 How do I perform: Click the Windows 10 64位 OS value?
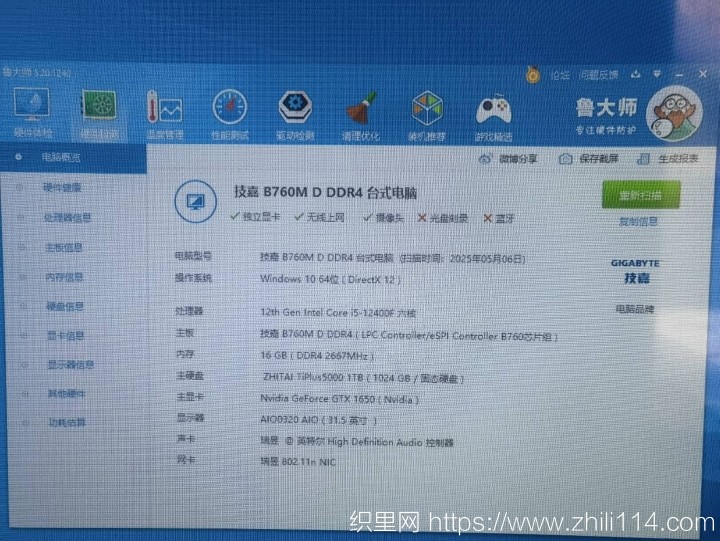(x=330, y=279)
